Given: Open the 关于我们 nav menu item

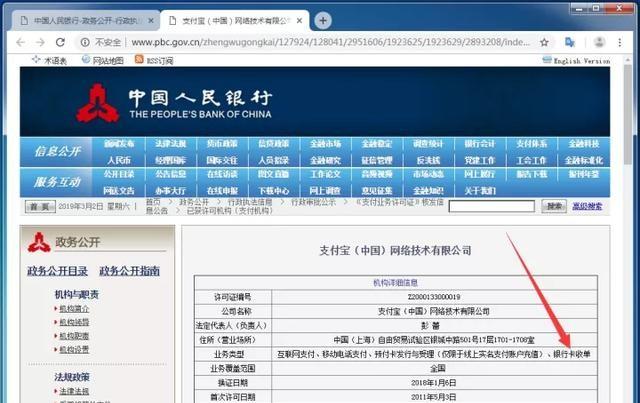Looking at the screenshot, I should coord(480,191).
